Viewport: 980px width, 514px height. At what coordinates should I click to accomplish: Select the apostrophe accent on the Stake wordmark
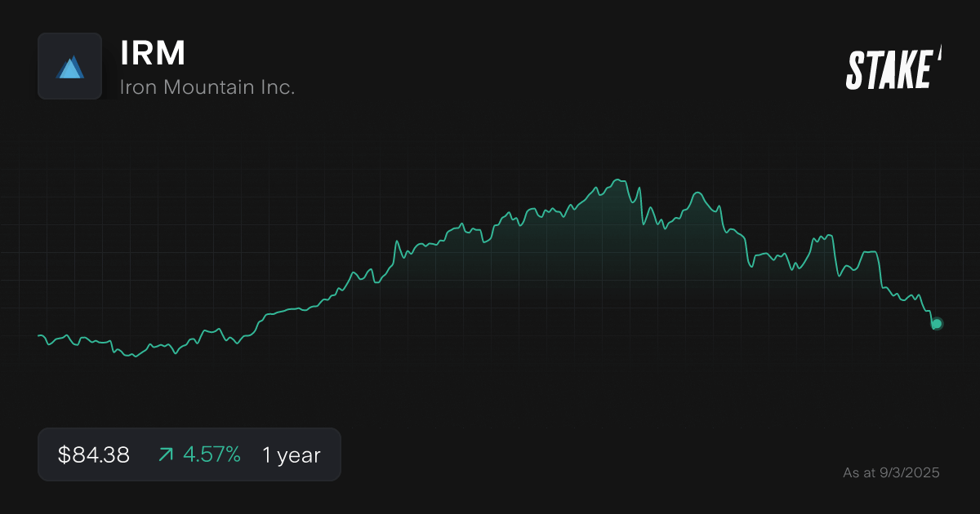click(x=941, y=55)
